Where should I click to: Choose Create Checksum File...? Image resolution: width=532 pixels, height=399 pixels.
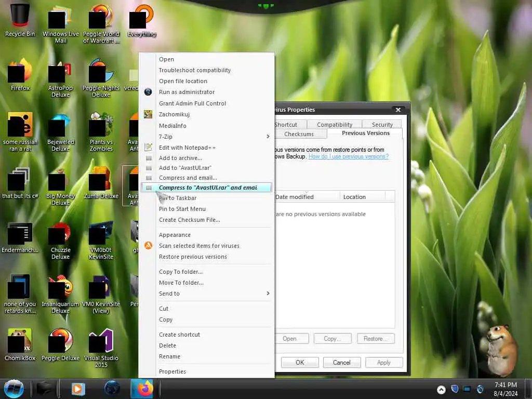tap(206, 220)
